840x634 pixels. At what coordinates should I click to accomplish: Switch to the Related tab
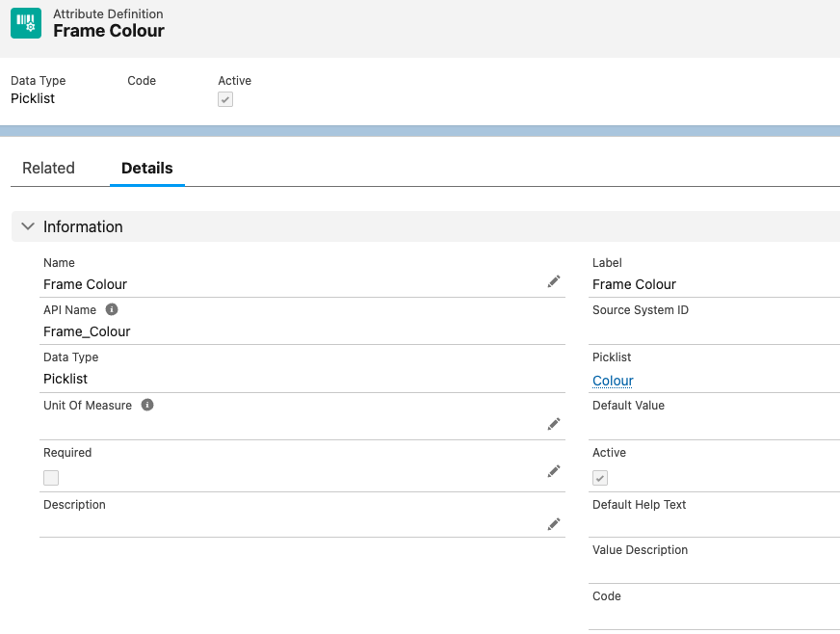point(48,168)
